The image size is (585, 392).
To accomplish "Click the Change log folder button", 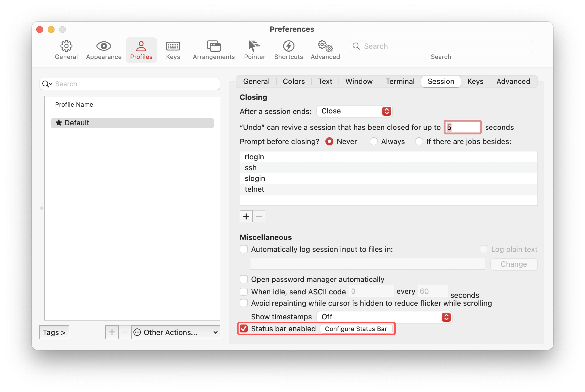I will click(514, 264).
